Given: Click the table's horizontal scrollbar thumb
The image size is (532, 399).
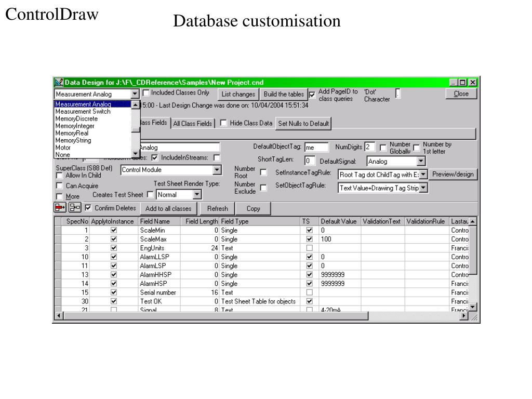Looking at the screenshot, I should (x=216, y=316).
